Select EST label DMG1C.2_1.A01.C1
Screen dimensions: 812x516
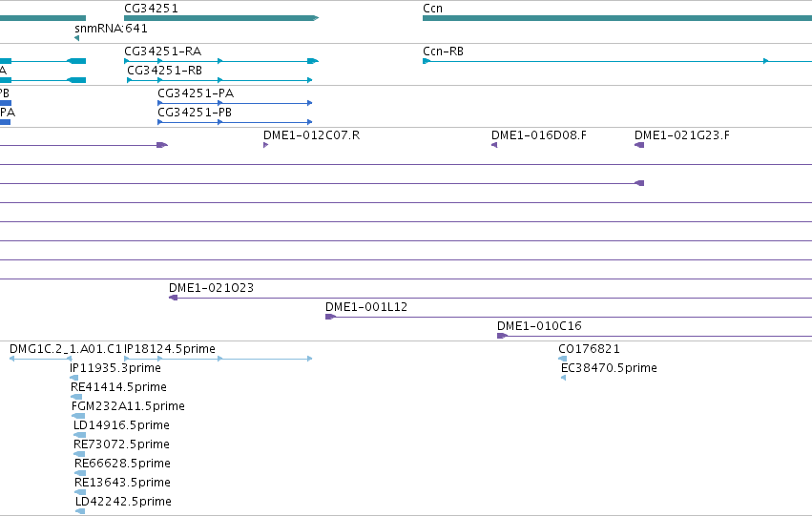[65, 349]
